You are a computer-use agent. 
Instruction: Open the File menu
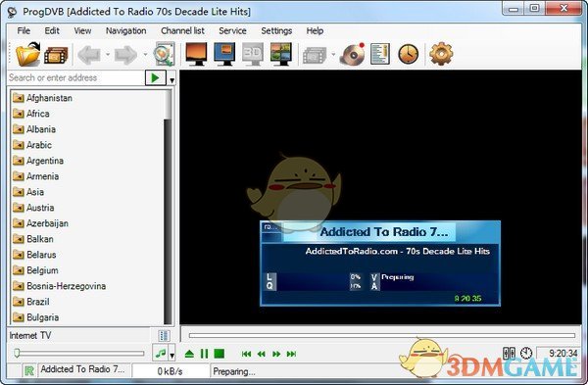point(24,30)
